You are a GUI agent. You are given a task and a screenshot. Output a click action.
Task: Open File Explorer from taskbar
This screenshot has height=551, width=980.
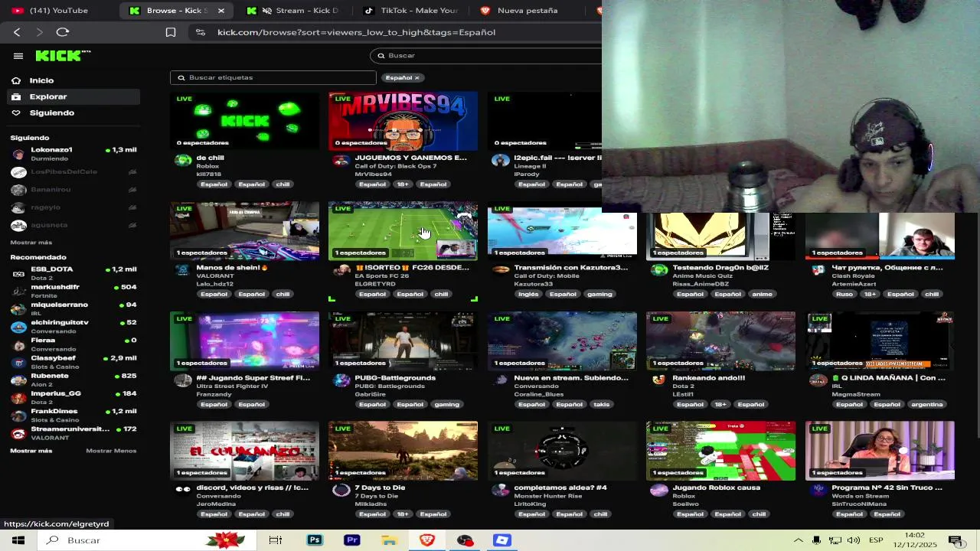[x=390, y=540]
